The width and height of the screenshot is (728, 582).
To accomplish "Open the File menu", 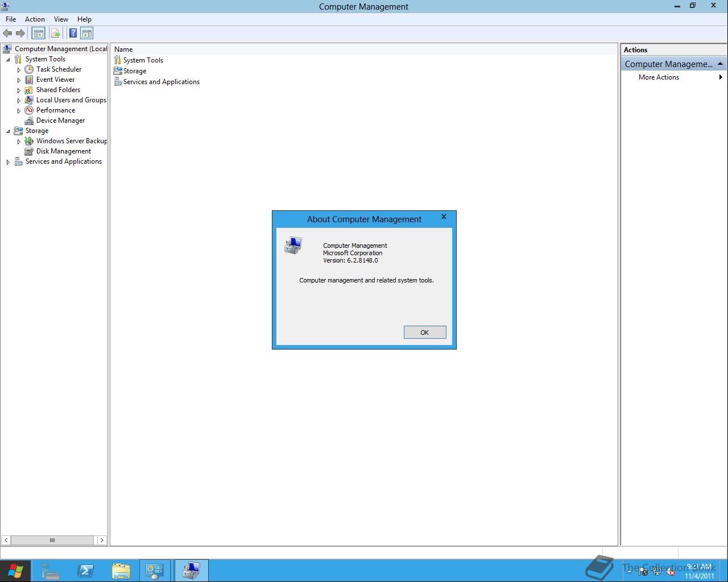I will tap(11, 19).
